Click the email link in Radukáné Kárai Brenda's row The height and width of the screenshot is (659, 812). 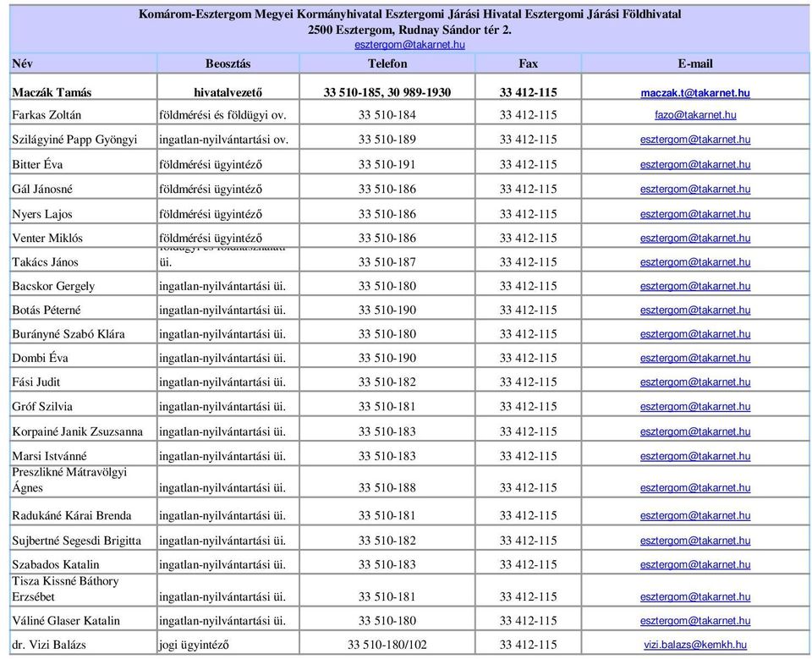[x=695, y=515]
